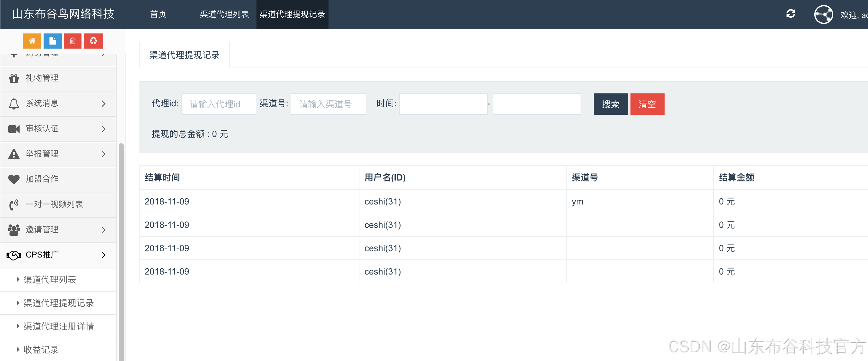Click the red trash icon button

click(73, 41)
